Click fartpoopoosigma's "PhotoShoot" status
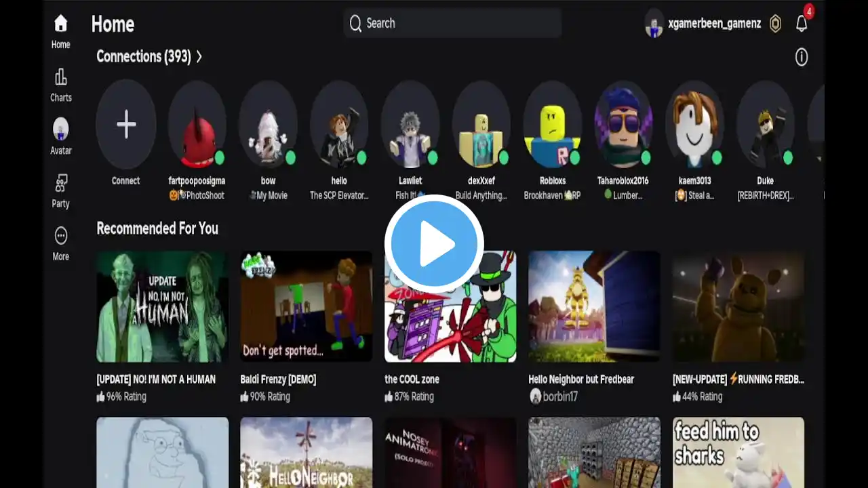The image size is (868, 488). (197, 196)
